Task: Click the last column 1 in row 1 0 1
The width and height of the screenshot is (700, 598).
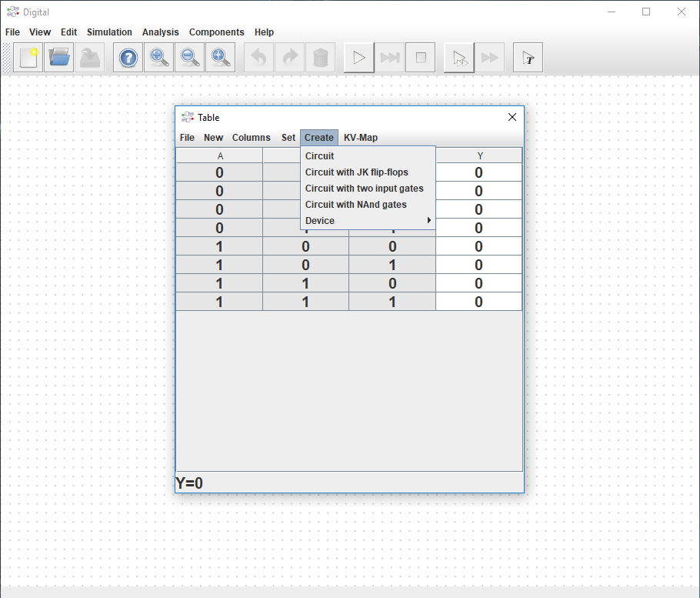Action: (392, 265)
